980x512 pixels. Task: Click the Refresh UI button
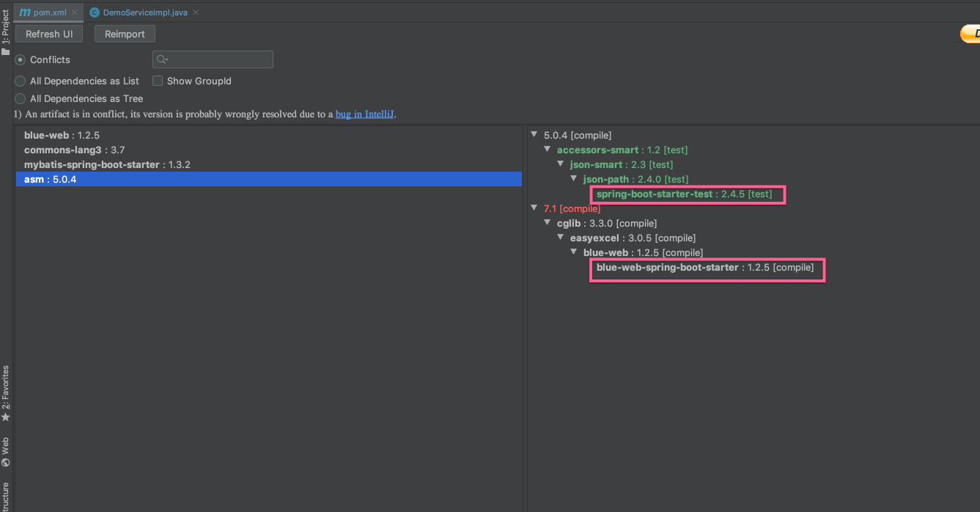pyautogui.click(x=49, y=34)
